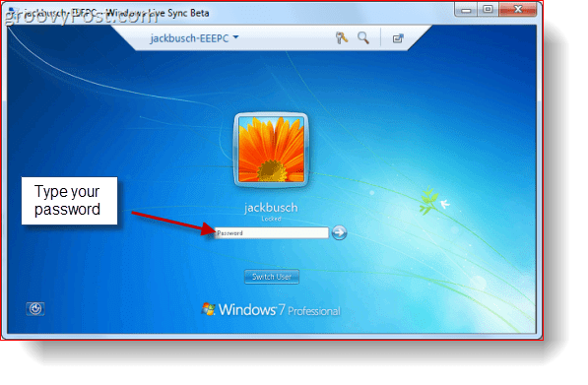The height and width of the screenshot is (385, 588).
Task: Maximize the Windows Live Sync Beta window
Action: click(488, 10)
